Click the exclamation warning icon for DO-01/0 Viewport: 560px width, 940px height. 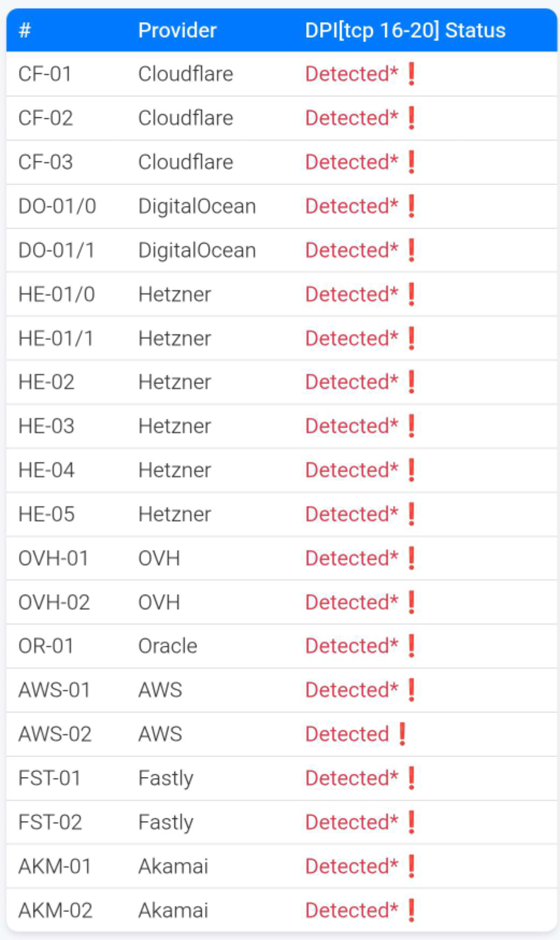(412, 206)
